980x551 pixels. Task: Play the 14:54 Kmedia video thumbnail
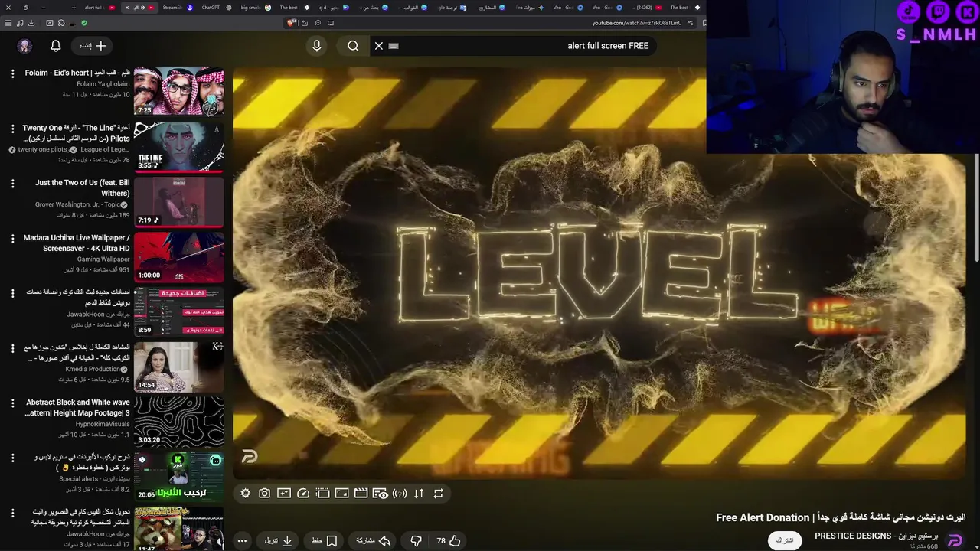(x=179, y=367)
